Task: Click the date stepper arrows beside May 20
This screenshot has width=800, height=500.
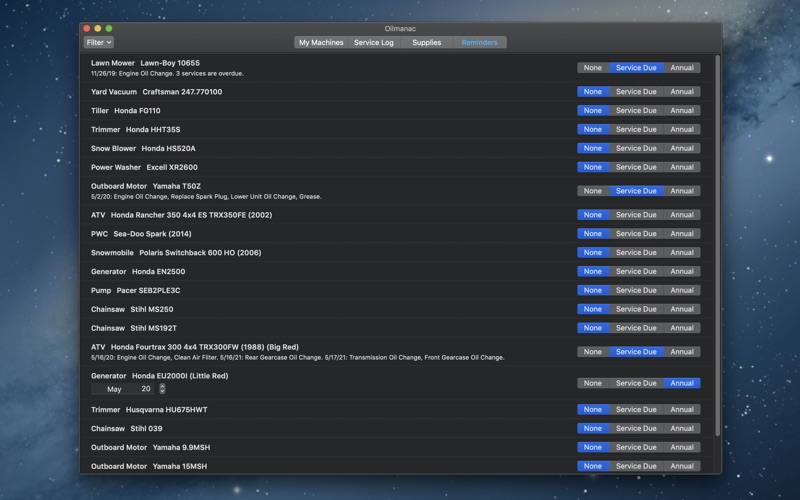Action: click(162, 389)
